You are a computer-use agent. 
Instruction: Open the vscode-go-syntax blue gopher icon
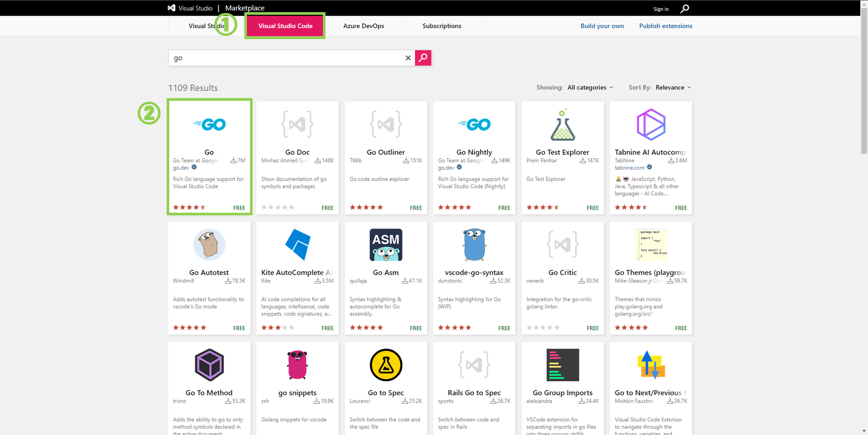474,245
